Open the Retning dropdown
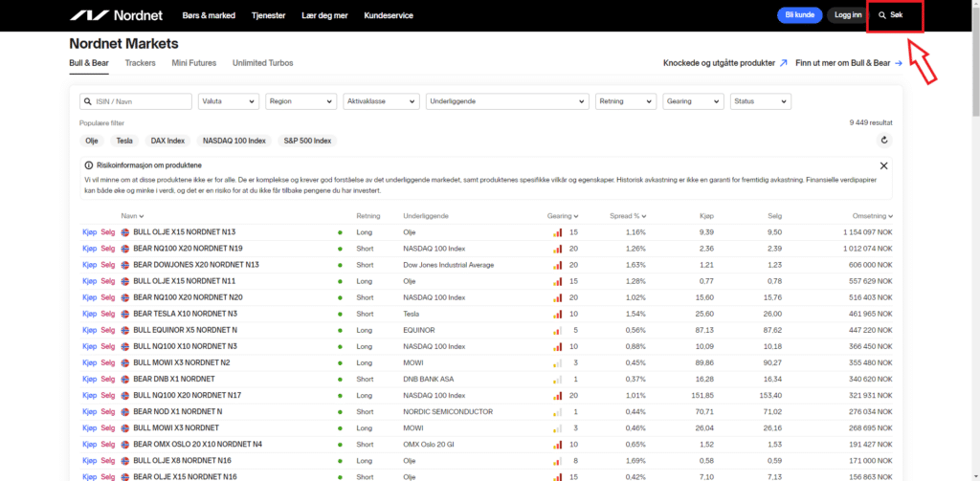Viewport: 980px width, 481px height. (x=626, y=101)
